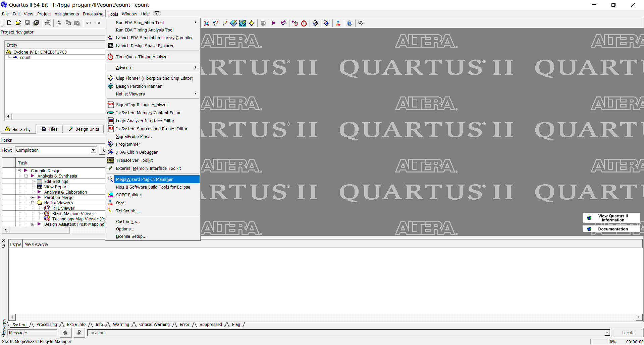Start Analysis & Synthesis checkmark-play icon
Screen dimensions: 644x345
pos(283,23)
